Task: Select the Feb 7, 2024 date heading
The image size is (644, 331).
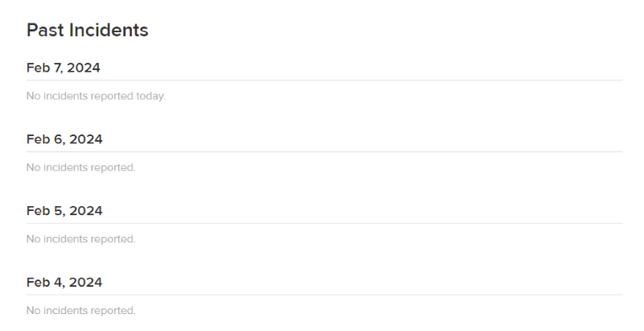Action: (x=64, y=68)
